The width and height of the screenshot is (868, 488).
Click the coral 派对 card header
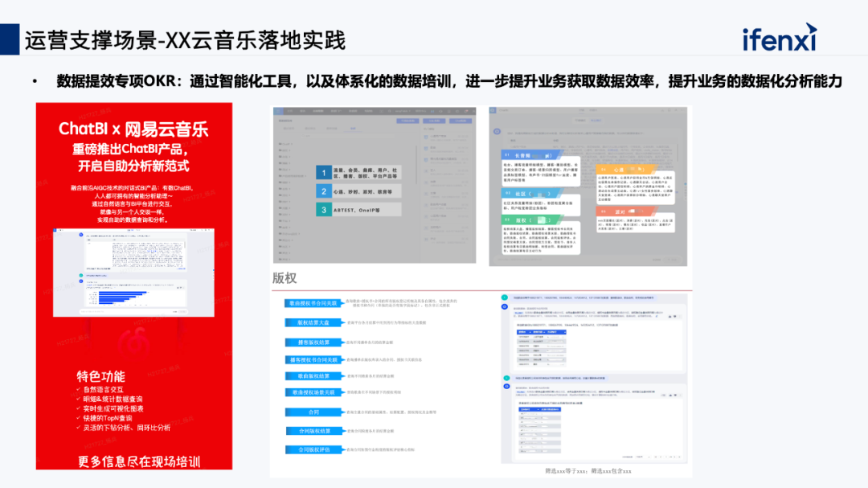point(627,211)
